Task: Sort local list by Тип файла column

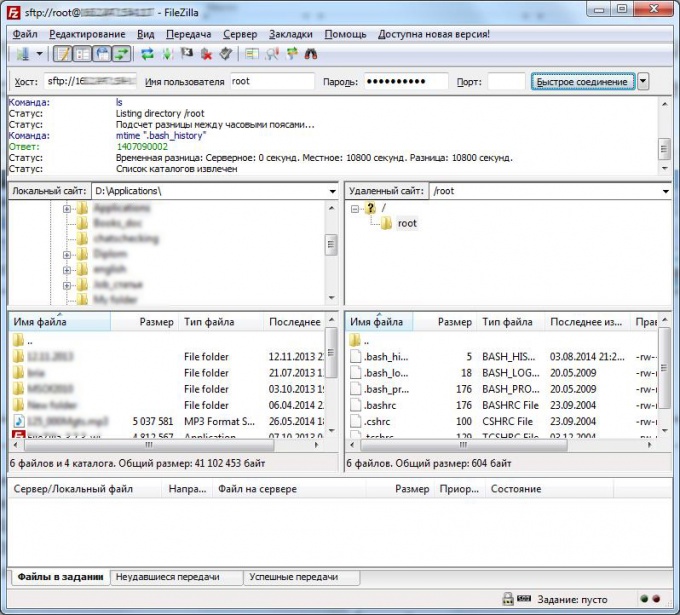Action: point(221,322)
